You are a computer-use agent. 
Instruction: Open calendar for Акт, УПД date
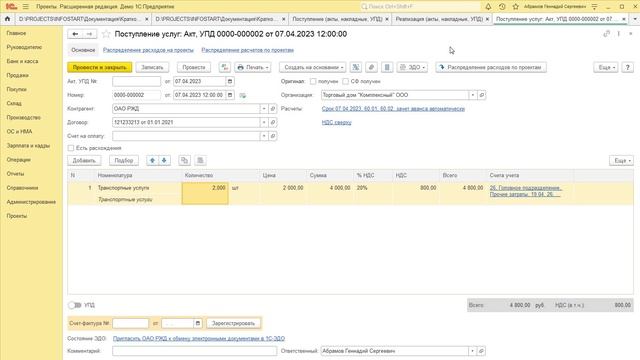coord(230,81)
